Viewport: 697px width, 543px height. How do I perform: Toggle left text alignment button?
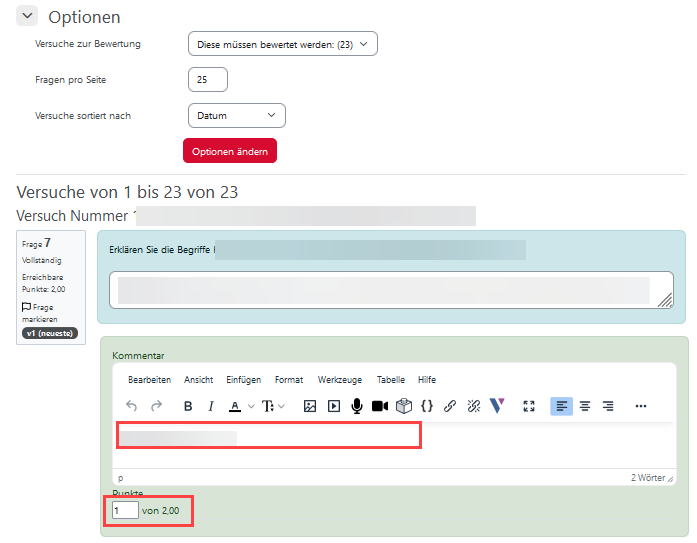click(x=562, y=406)
